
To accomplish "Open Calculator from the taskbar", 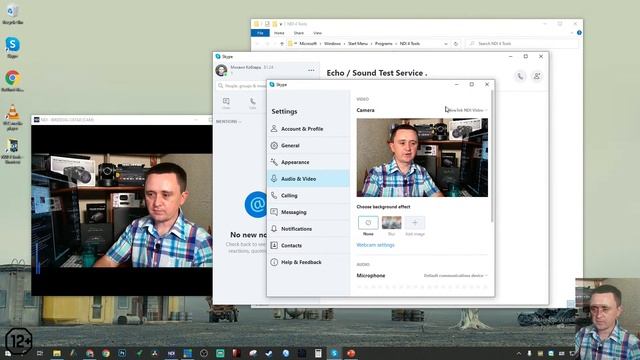I will 318,353.
